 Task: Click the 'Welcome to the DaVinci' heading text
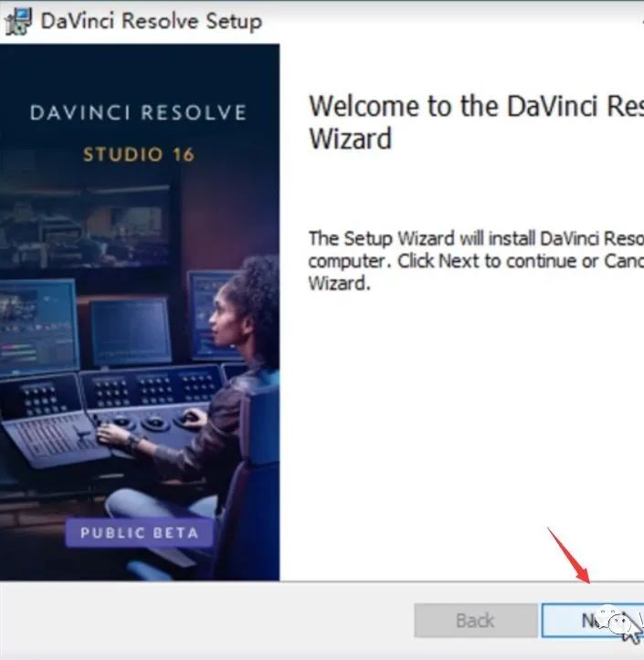pos(476,122)
